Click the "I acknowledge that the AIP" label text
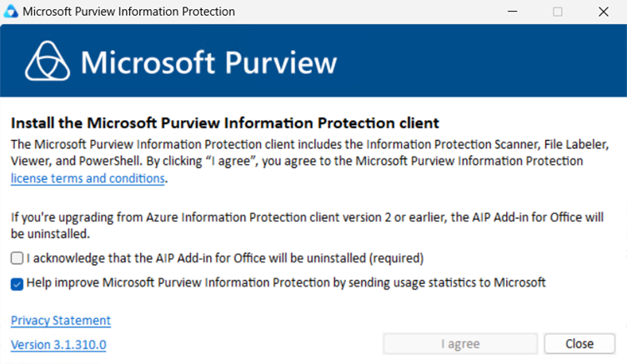The width and height of the screenshot is (627, 364). [x=225, y=258]
